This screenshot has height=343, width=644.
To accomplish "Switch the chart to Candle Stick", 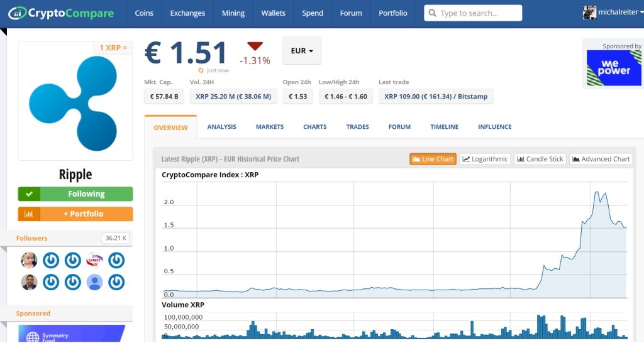I will [x=540, y=159].
